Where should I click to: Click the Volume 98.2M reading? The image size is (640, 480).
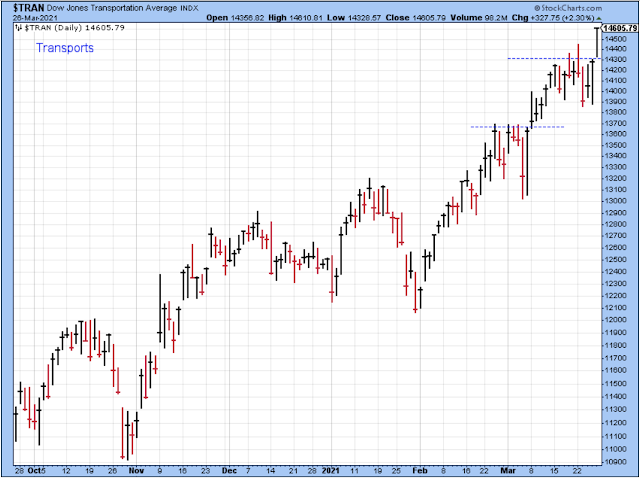click(x=479, y=18)
